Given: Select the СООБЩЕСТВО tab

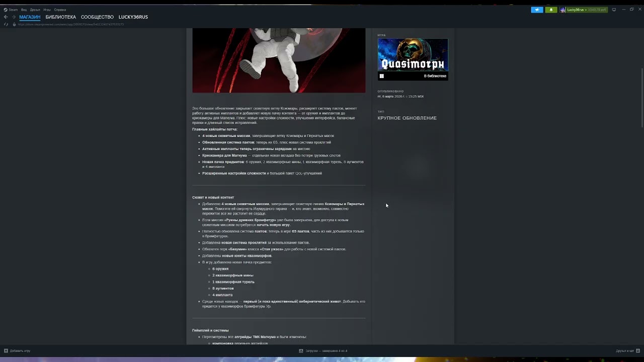Looking at the screenshot, I should [x=97, y=17].
